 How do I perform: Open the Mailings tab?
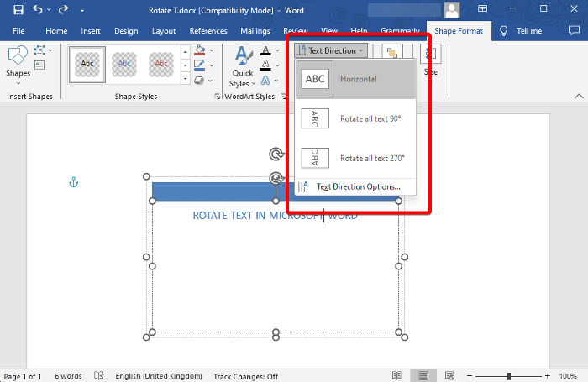pyautogui.click(x=255, y=31)
